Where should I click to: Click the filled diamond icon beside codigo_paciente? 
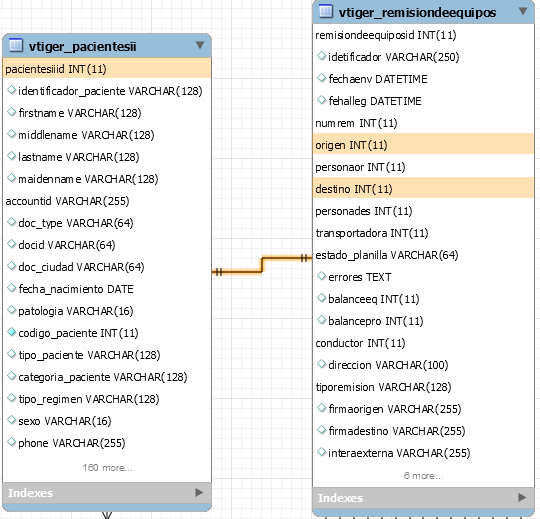point(12,332)
